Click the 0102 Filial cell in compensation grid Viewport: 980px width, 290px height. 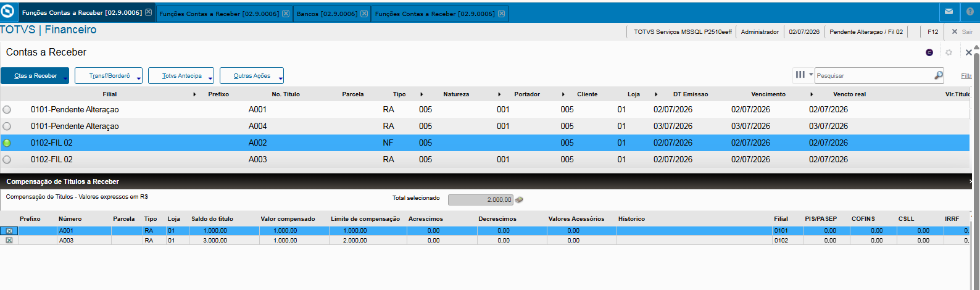(781, 241)
